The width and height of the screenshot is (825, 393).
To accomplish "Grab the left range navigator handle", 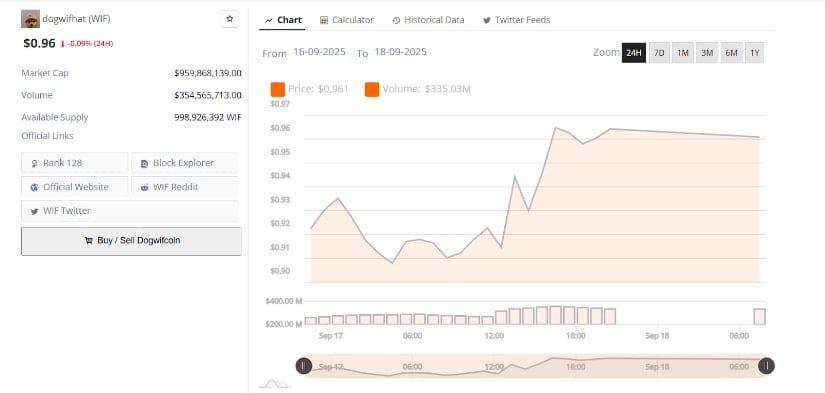I will point(304,366).
